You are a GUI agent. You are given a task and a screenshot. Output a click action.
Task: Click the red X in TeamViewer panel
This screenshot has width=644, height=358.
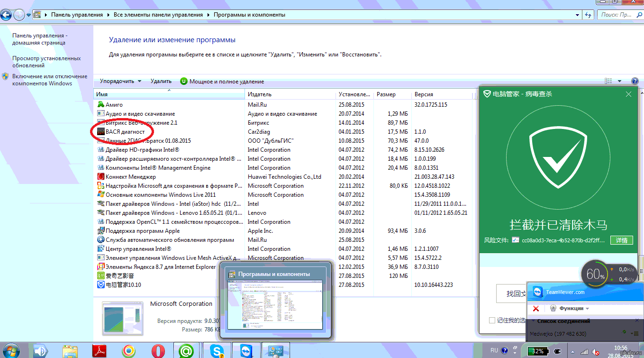point(536,308)
